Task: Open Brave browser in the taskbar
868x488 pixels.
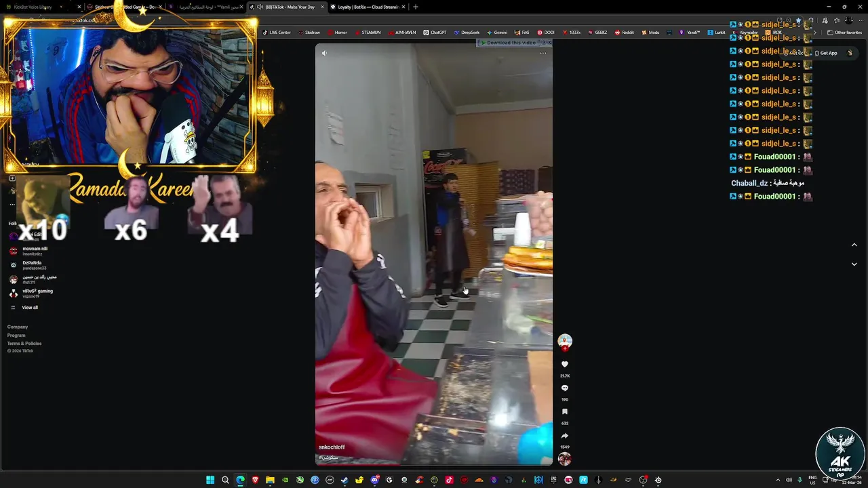Action: click(x=255, y=480)
